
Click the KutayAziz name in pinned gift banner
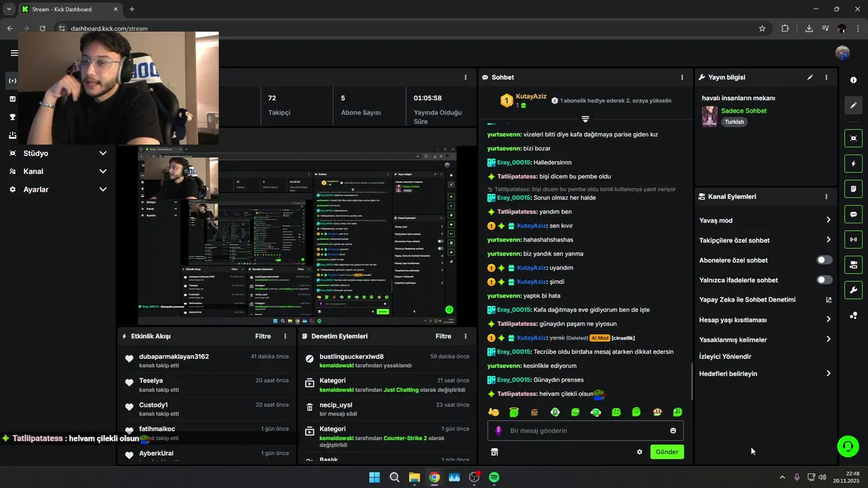point(531,97)
